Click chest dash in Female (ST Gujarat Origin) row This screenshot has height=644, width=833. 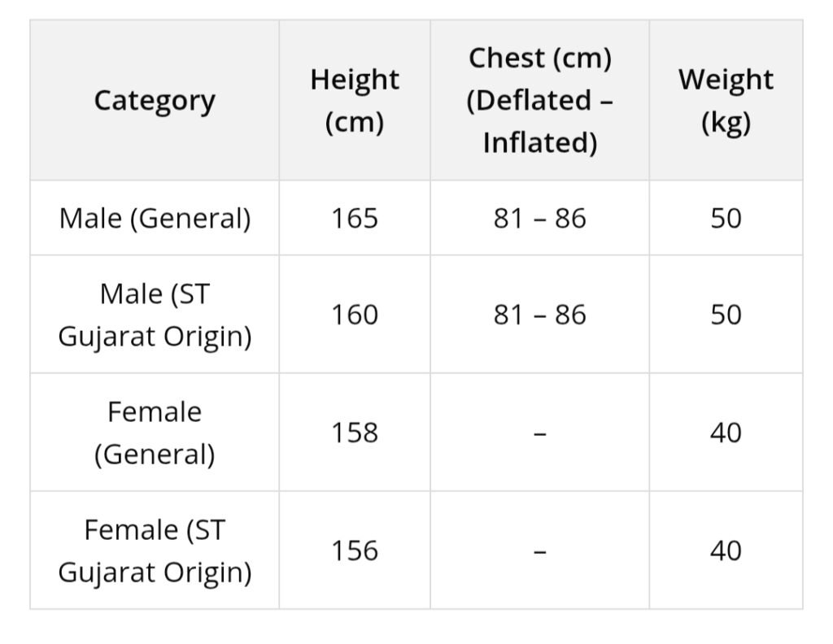[539, 551]
